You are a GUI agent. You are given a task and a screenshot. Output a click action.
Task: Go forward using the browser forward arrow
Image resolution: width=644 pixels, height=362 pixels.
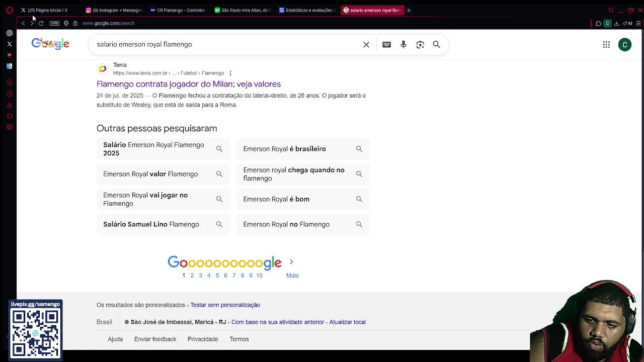32,23
